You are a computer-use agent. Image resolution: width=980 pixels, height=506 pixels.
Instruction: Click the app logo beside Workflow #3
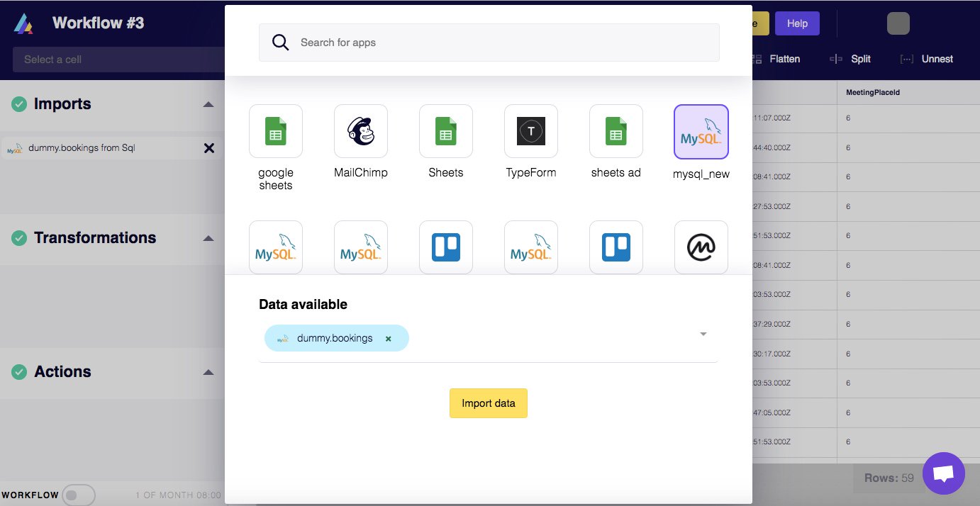click(23, 23)
